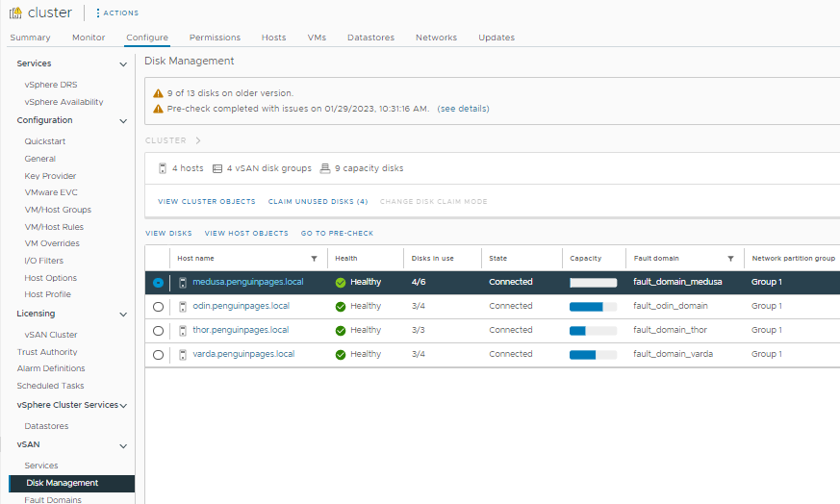Click the host icon for medusa.penguinpages.local
Viewport: 840px width, 504px height.
pyautogui.click(x=183, y=283)
